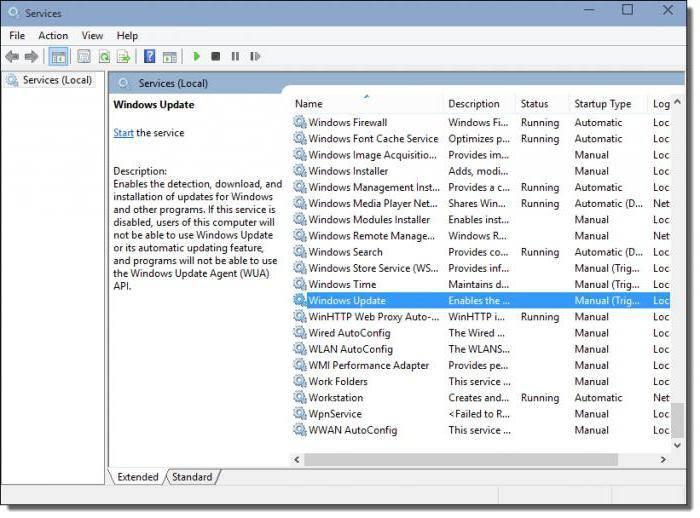Switch to the Standard tab
The image size is (700, 518).
(x=192, y=477)
